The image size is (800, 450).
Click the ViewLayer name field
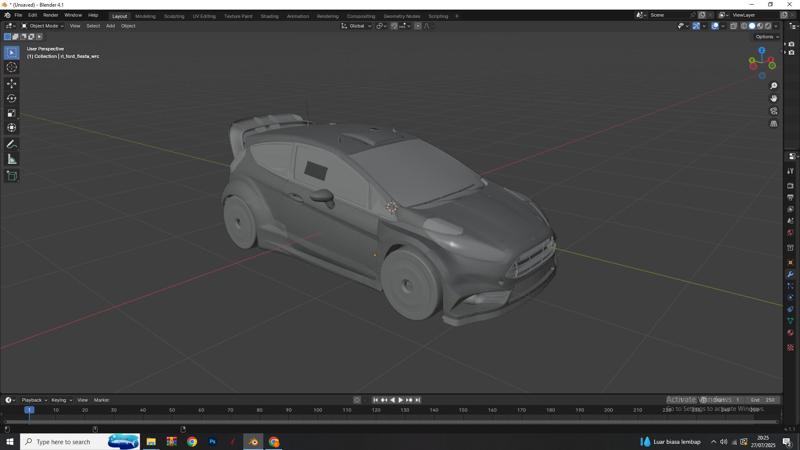(754, 15)
